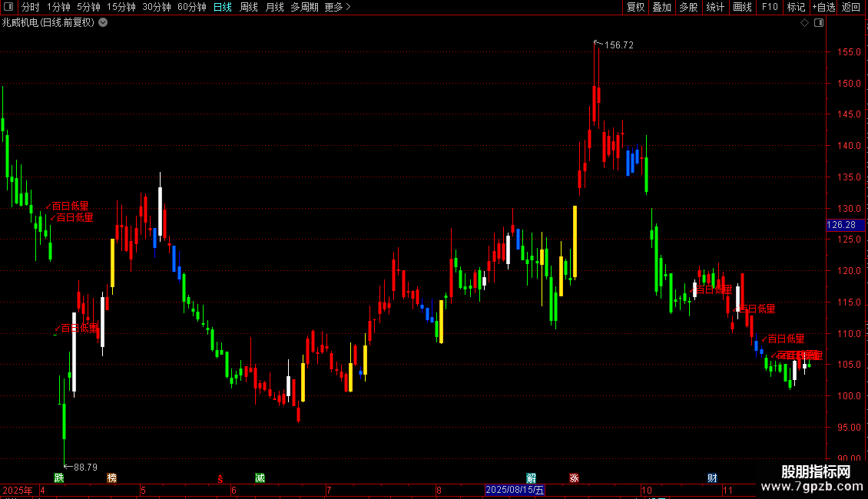Screen dimensions: 868x499
Task: Select the 60分钟 timeframe
Action: point(192,7)
